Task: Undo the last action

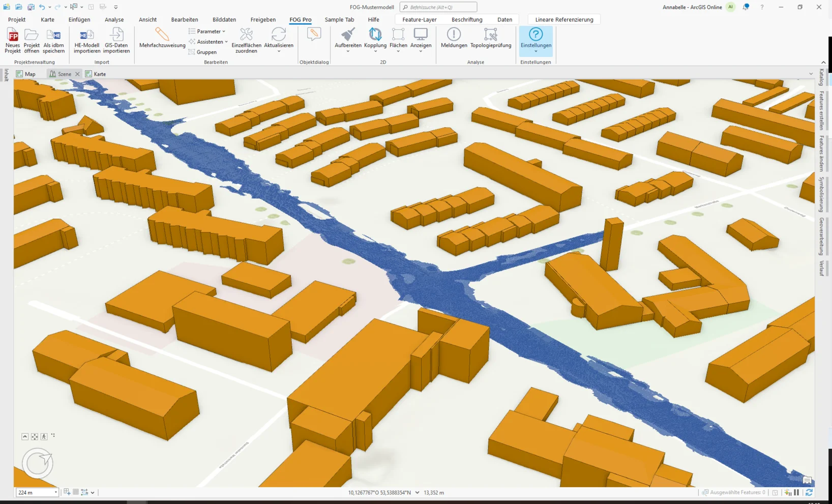Action: [x=42, y=7]
